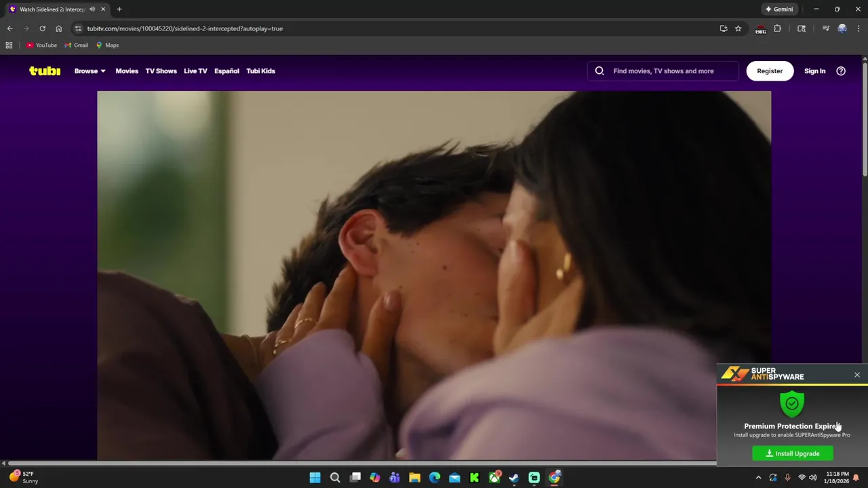Screen dimensions: 868x488
Task: Launch Microsoft Edge from taskbar
Action: pyautogui.click(x=435, y=478)
